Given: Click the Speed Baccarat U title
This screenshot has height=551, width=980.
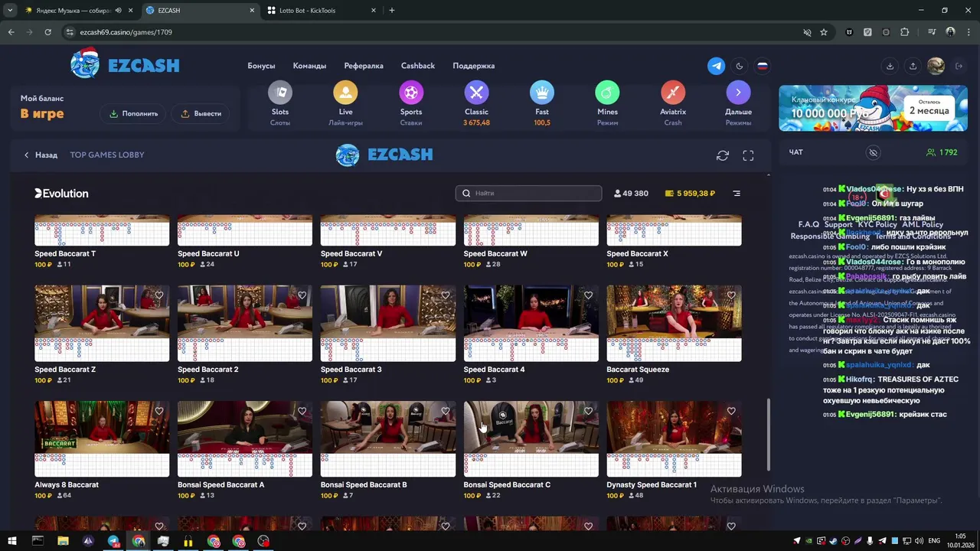Looking at the screenshot, I should click(x=208, y=253).
